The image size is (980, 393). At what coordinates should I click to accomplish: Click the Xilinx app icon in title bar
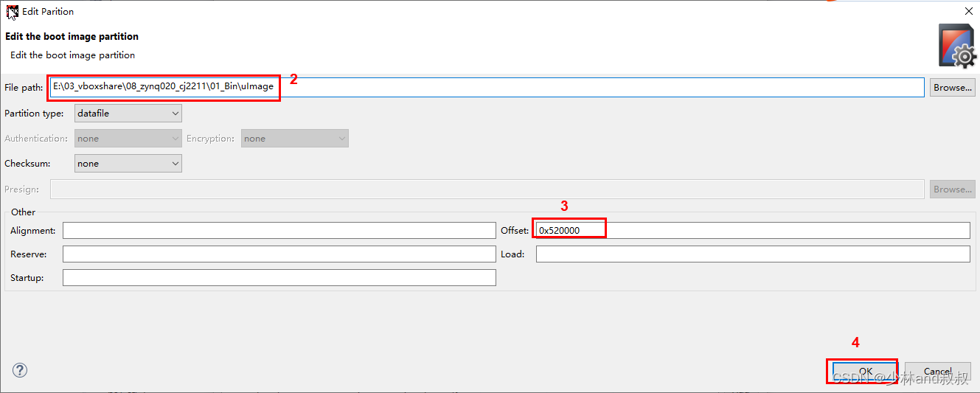12,12
